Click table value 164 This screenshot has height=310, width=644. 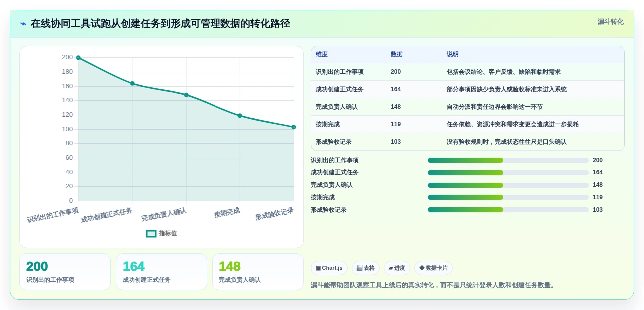pyautogui.click(x=396, y=89)
